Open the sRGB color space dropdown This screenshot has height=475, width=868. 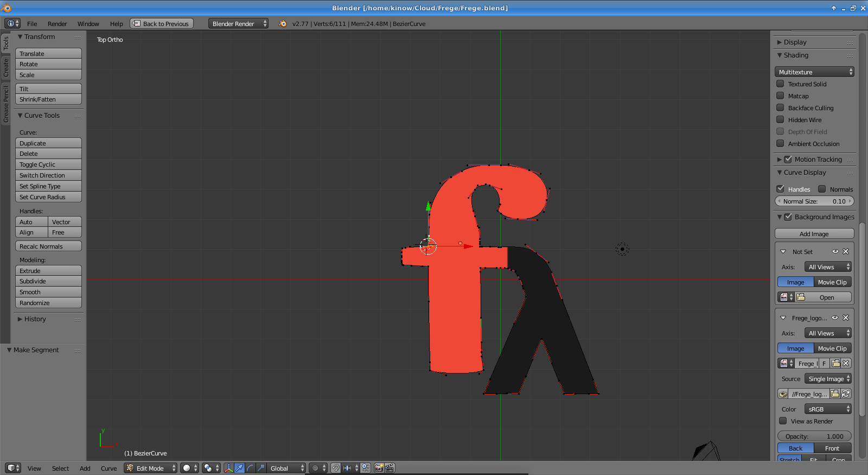click(828, 409)
